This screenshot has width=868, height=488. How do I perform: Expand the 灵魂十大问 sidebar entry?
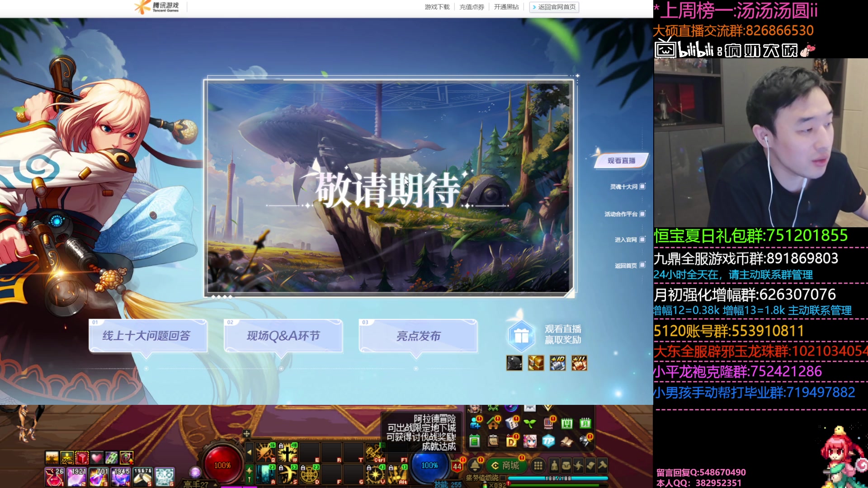[624, 187]
